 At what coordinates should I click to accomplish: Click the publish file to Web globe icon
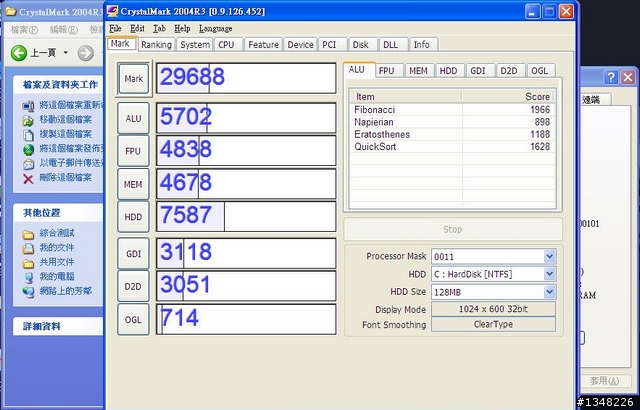28,149
